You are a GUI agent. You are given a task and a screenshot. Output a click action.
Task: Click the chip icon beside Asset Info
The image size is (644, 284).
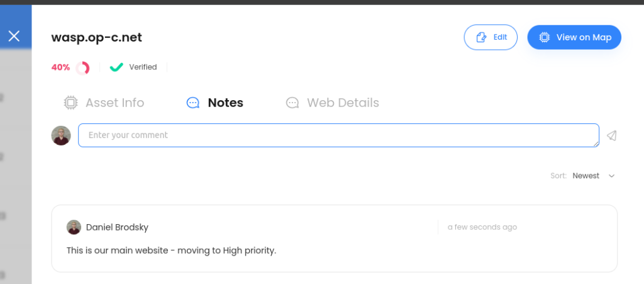[x=71, y=103]
